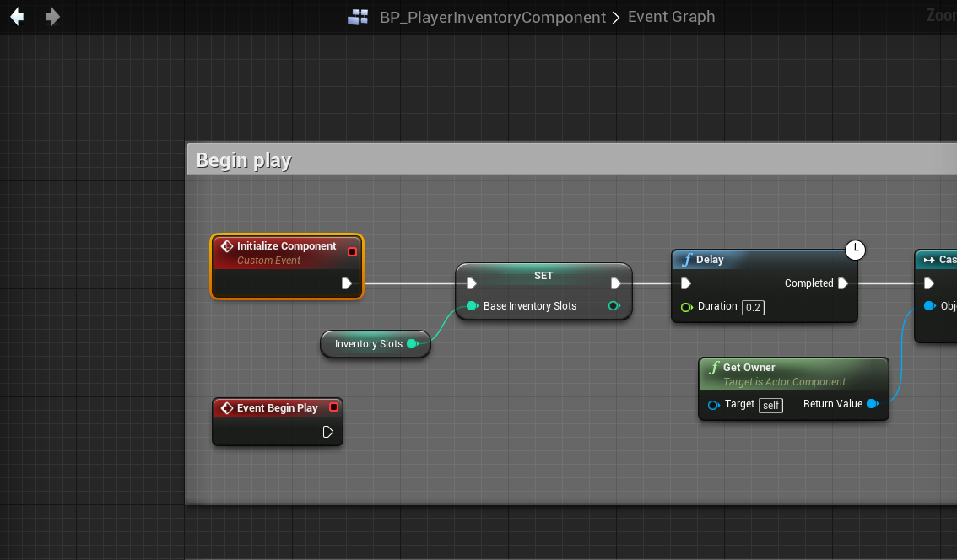This screenshot has height=560, width=957.
Task: Click the Initialize Component event diamond icon
Action: (226, 246)
